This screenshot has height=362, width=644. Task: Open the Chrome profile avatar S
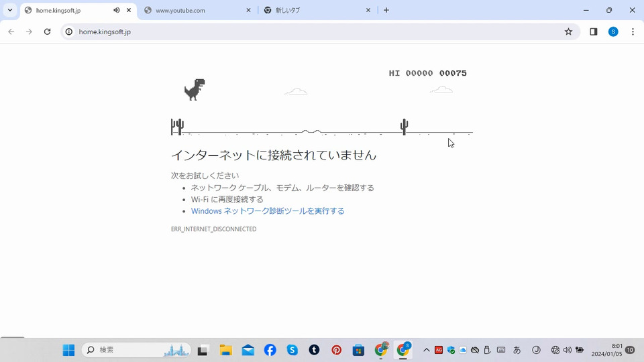point(613,32)
